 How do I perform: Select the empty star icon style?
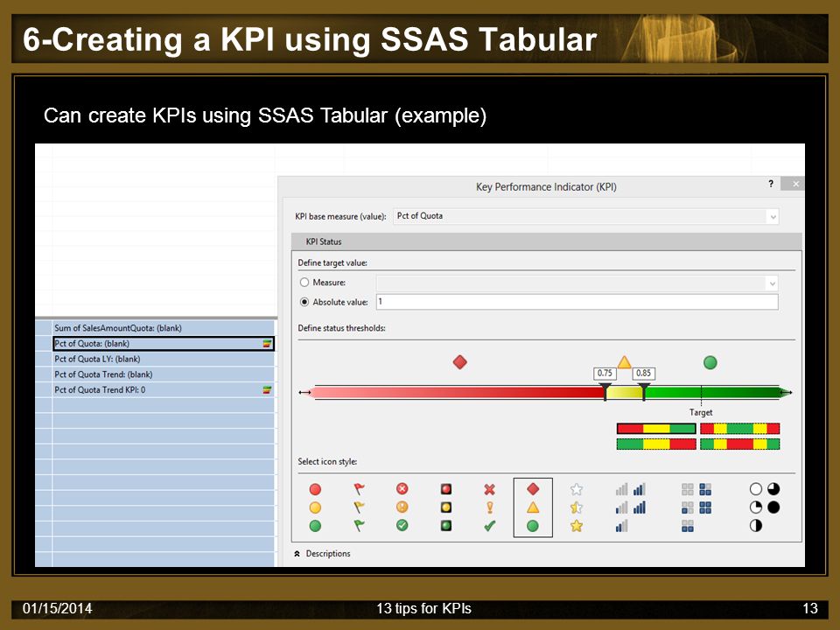pos(577,489)
